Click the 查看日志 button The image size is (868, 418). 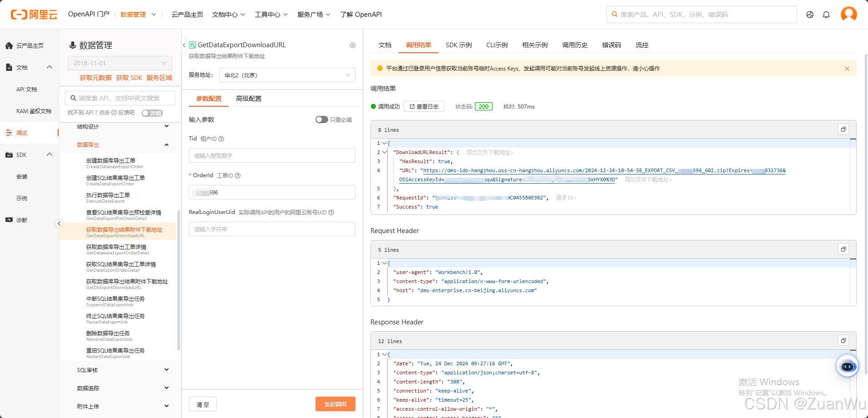pyautogui.click(x=424, y=106)
